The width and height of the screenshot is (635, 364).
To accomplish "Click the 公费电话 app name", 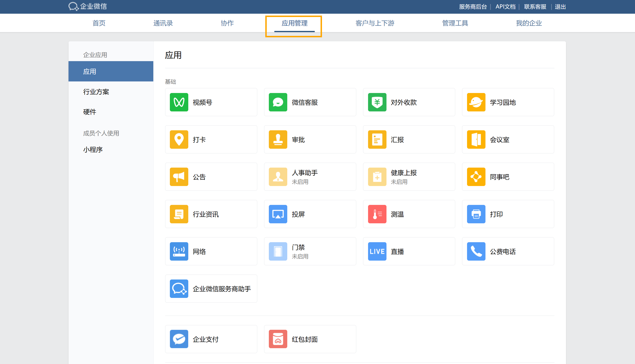I will 503,251.
